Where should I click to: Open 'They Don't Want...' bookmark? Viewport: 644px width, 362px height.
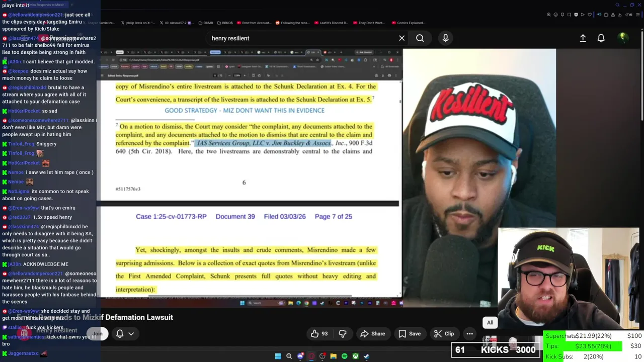[x=369, y=23]
